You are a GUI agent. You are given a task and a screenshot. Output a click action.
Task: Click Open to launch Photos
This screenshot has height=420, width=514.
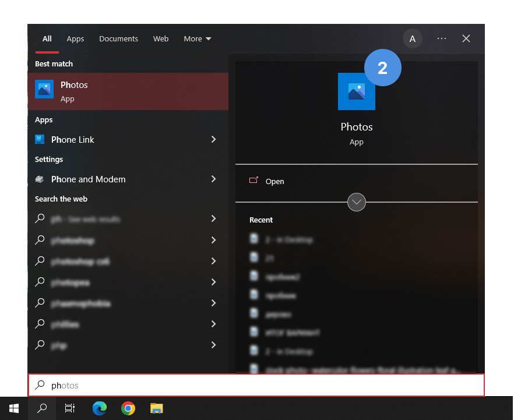274,182
